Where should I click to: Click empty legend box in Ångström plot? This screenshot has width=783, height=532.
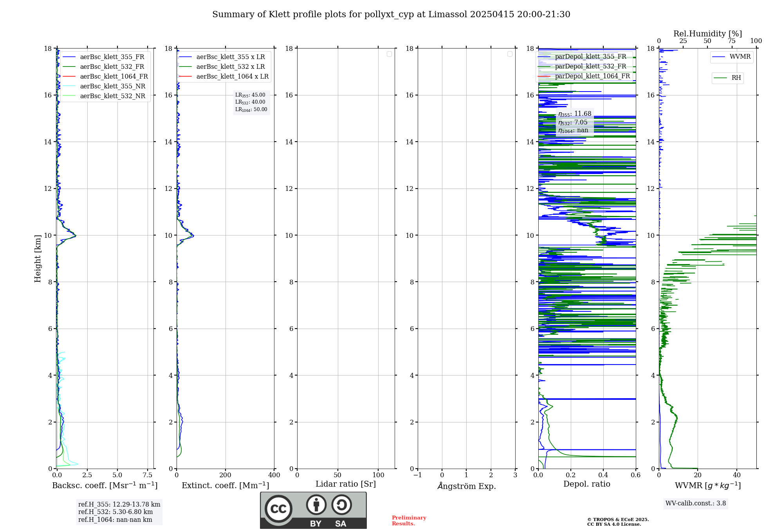[x=510, y=54]
